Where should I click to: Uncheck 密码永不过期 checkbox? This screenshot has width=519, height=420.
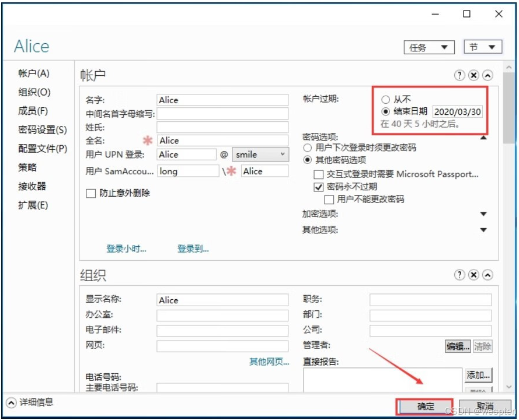tap(318, 187)
